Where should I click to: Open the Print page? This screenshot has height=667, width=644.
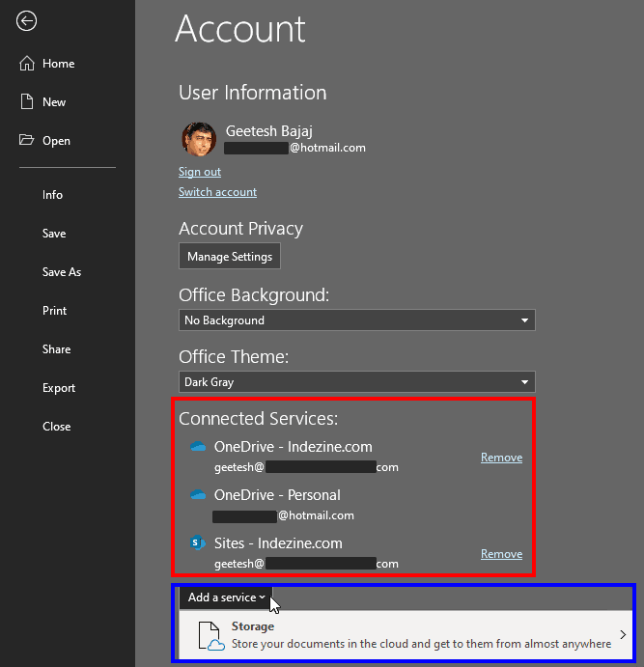(54, 311)
